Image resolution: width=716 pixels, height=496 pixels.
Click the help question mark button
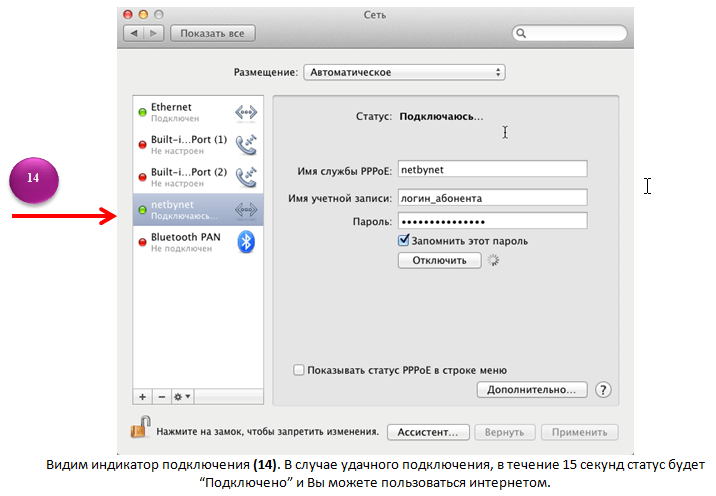603,390
